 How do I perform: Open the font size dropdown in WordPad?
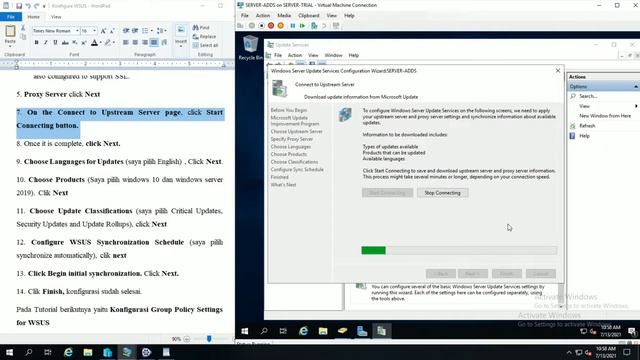pos(94,31)
